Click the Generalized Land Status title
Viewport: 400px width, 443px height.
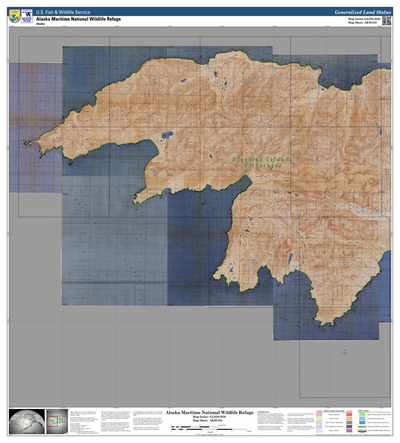pos(362,12)
